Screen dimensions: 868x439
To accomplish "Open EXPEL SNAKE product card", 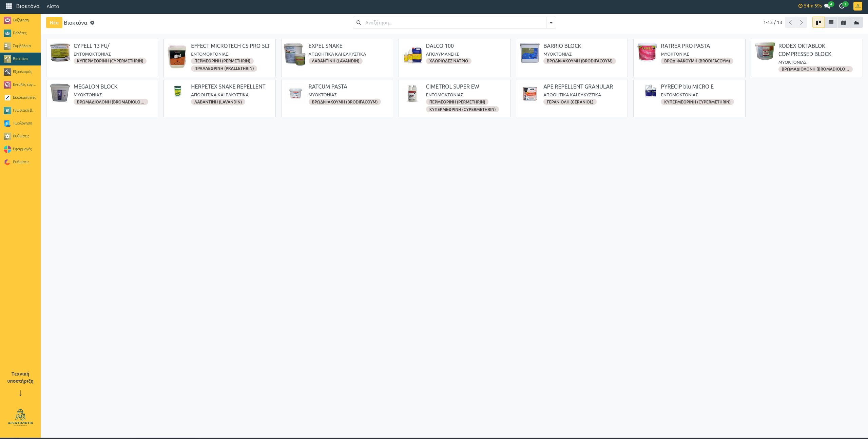I will (x=337, y=58).
